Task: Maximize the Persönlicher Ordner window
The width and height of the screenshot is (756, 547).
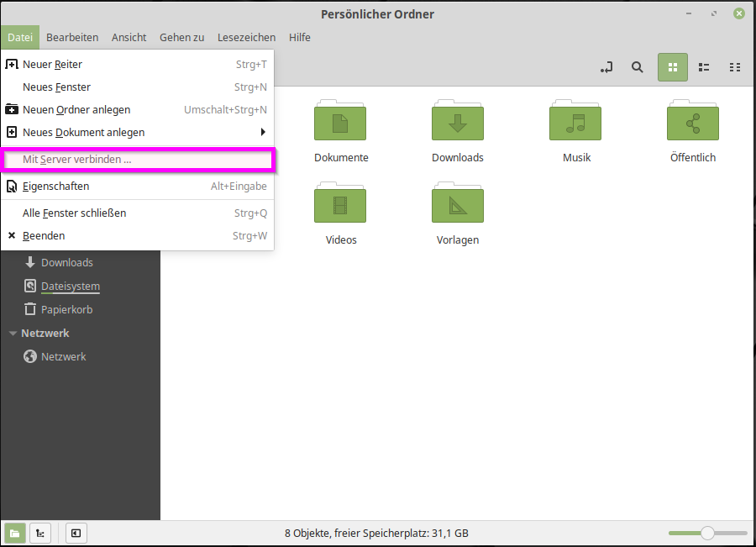Action: [714, 13]
